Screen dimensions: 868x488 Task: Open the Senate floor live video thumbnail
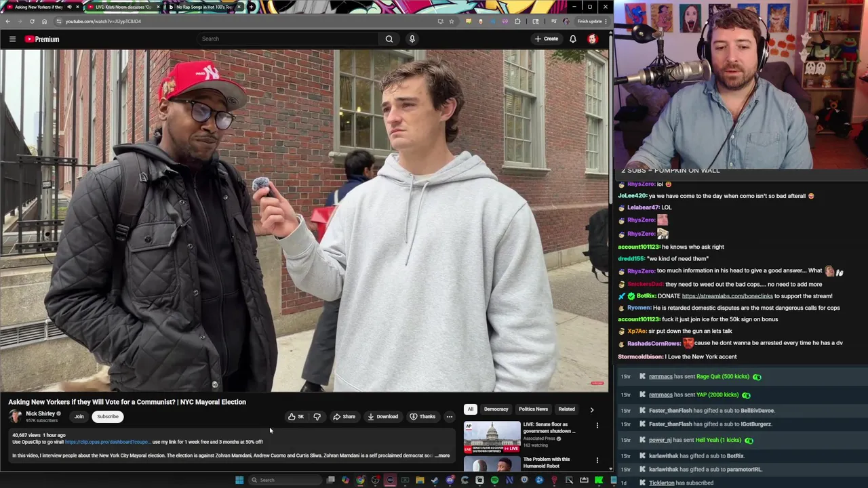coord(492,437)
